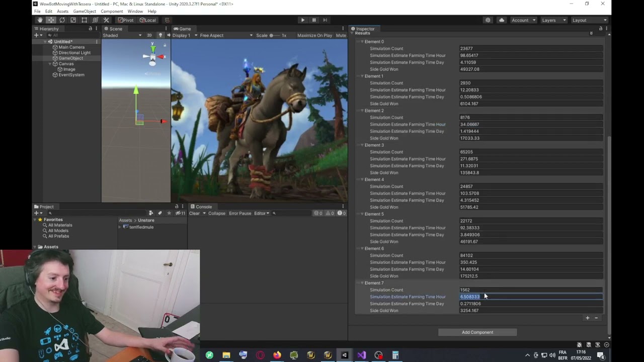
Task: Select the Rect tool
Action: coord(84,20)
